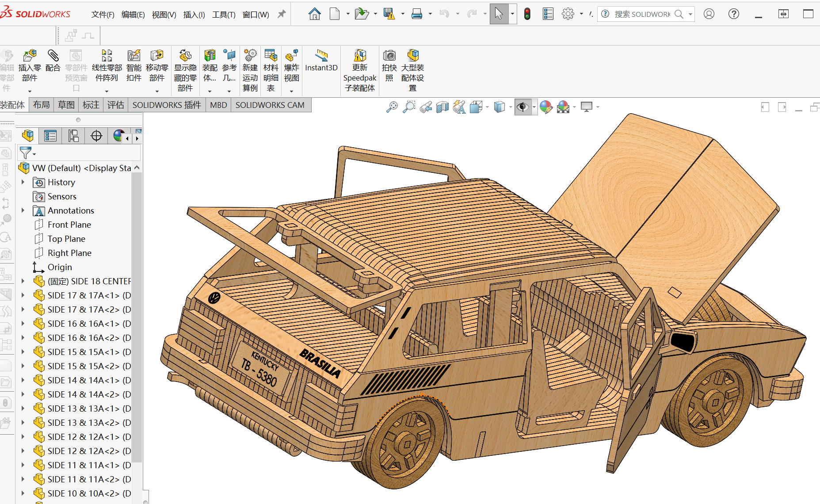Open Options gear icon

pyautogui.click(x=568, y=14)
